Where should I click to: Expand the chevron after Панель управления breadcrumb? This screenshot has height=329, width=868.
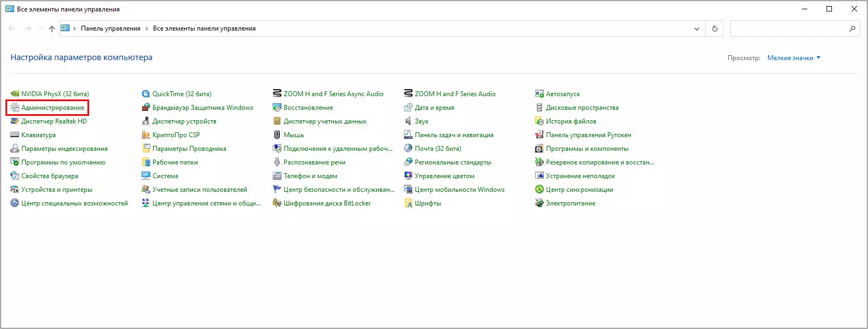click(x=146, y=28)
